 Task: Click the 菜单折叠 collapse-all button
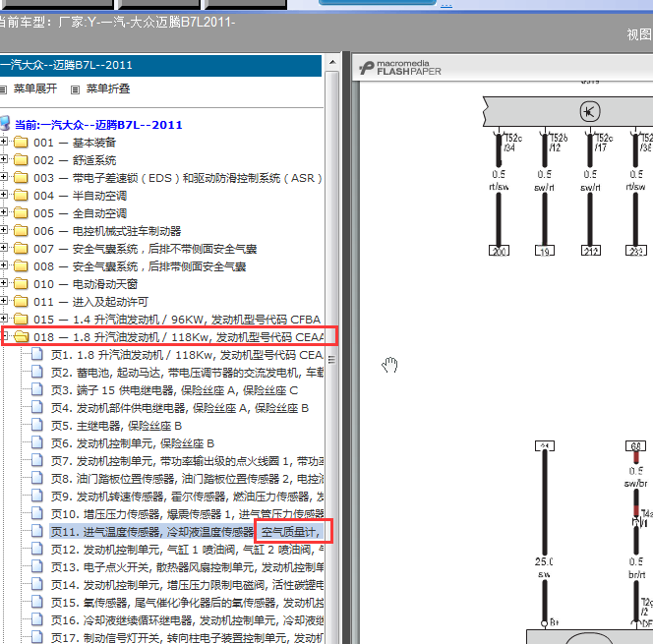pos(108,88)
